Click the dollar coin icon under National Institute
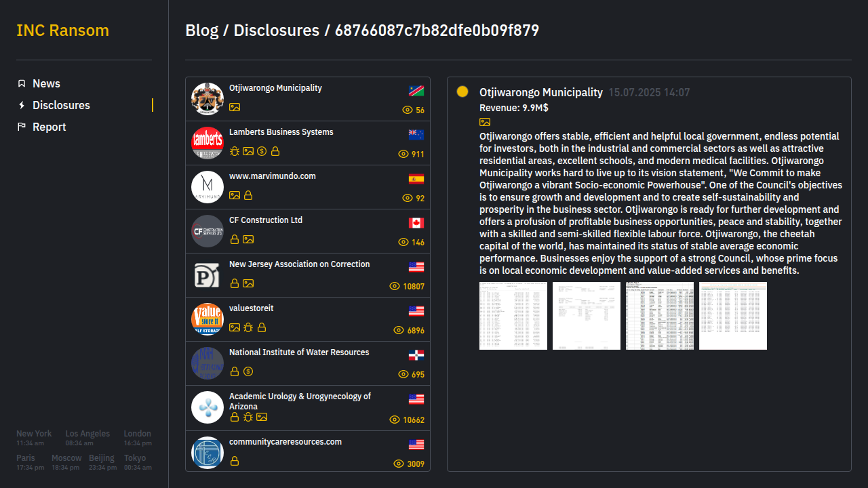 248,371
